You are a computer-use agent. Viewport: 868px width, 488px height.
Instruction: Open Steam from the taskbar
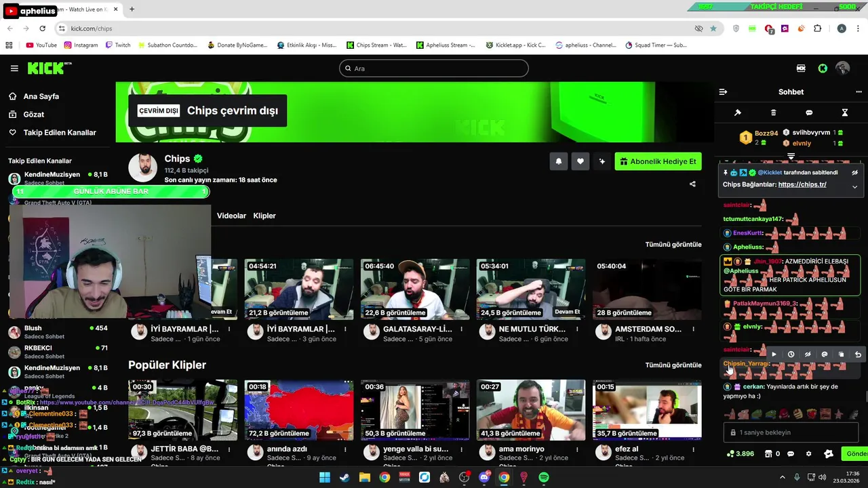tap(344, 477)
